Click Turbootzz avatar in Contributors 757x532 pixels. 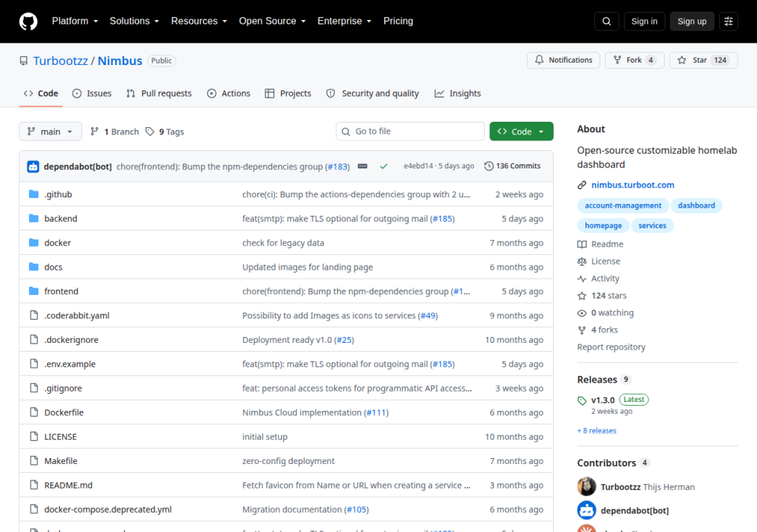click(586, 487)
